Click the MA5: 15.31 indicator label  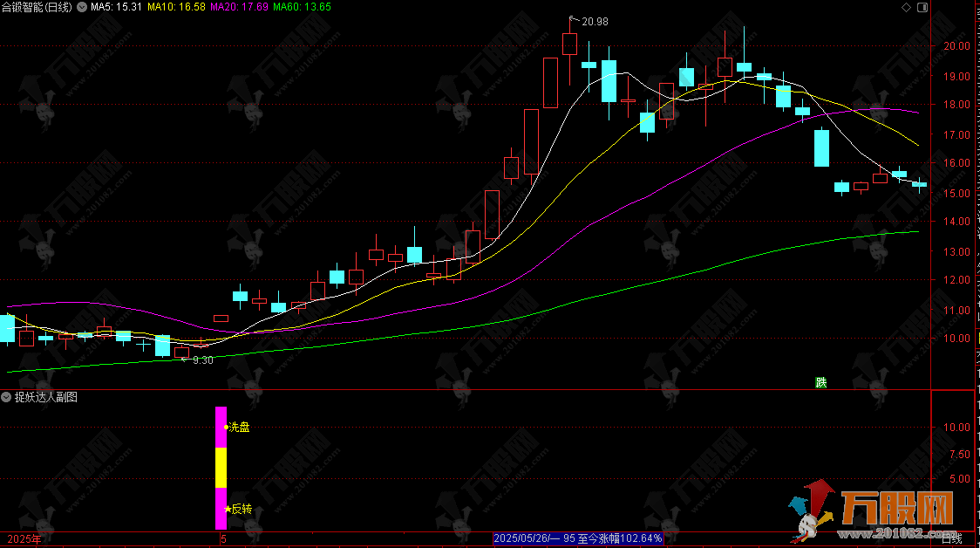[116, 7]
